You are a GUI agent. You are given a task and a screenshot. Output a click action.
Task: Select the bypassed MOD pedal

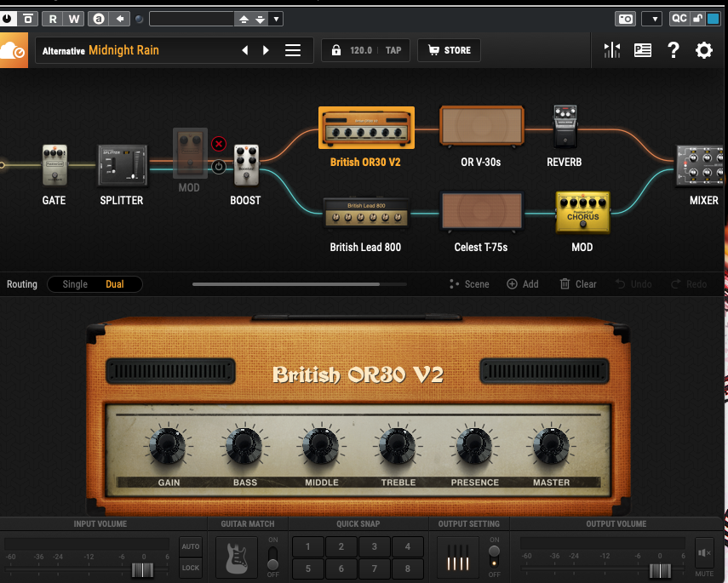tap(190, 153)
